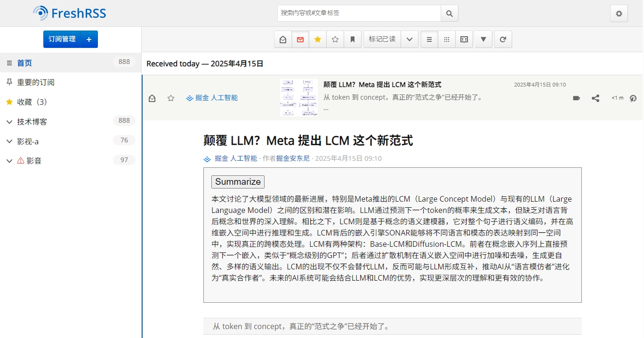Viewport: 644px width, 338px height.
Task: Select 首页 in the sidebar
Action: point(24,63)
